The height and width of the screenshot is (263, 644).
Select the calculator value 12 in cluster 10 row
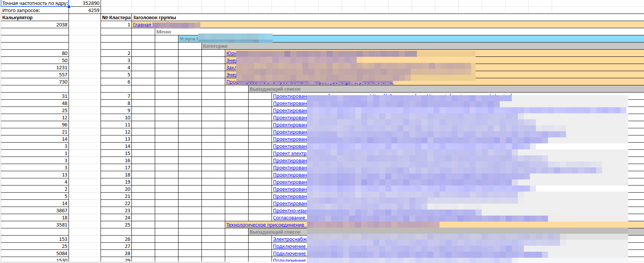pyautogui.click(x=35, y=118)
